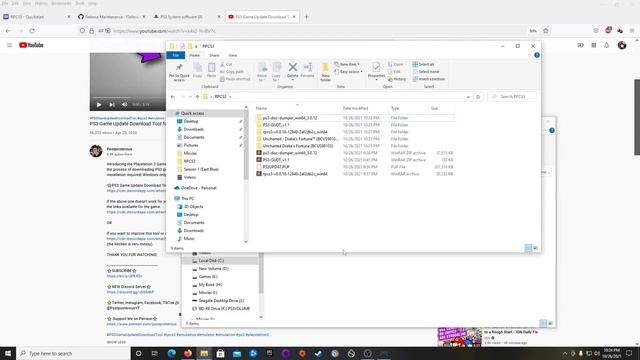Screen dimensions: 640x360
Task: Switch to large icons view button
Action: (536, 248)
